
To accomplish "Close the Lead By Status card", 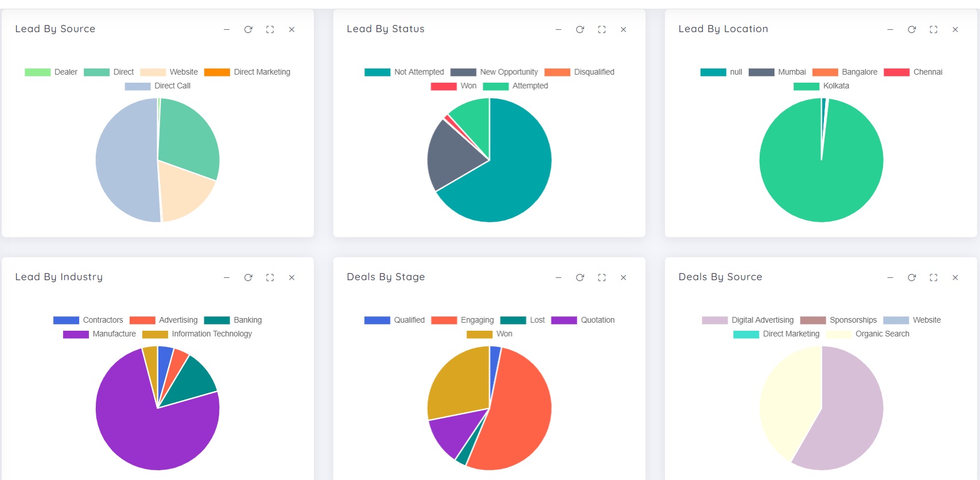I will [623, 29].
